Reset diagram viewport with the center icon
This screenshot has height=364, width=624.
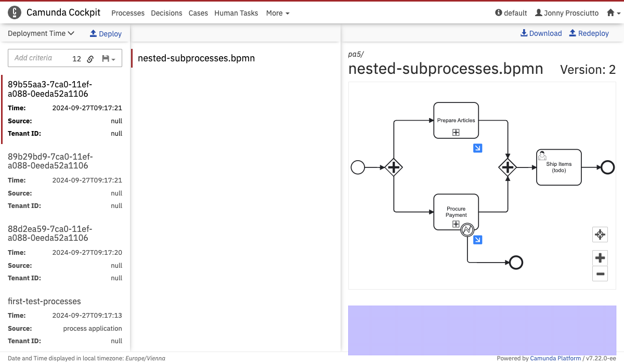[x=600, y=235]
